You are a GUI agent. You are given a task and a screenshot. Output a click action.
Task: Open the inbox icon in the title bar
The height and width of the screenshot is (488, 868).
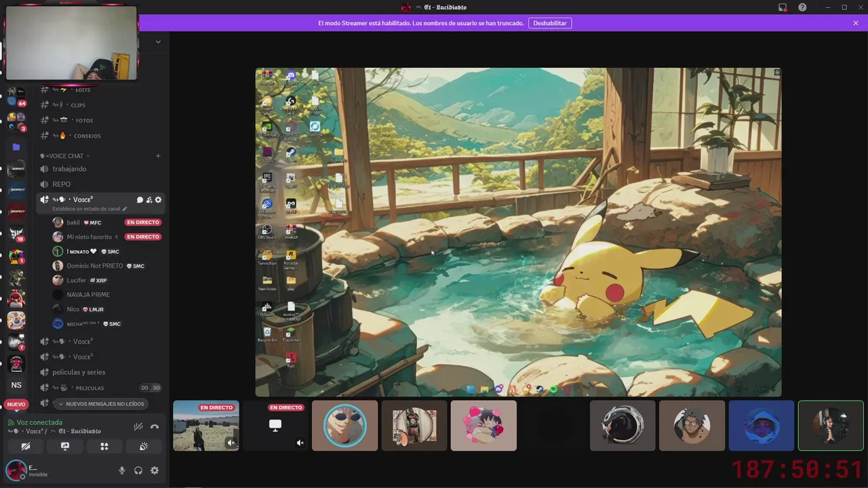(x=783, y=7)
